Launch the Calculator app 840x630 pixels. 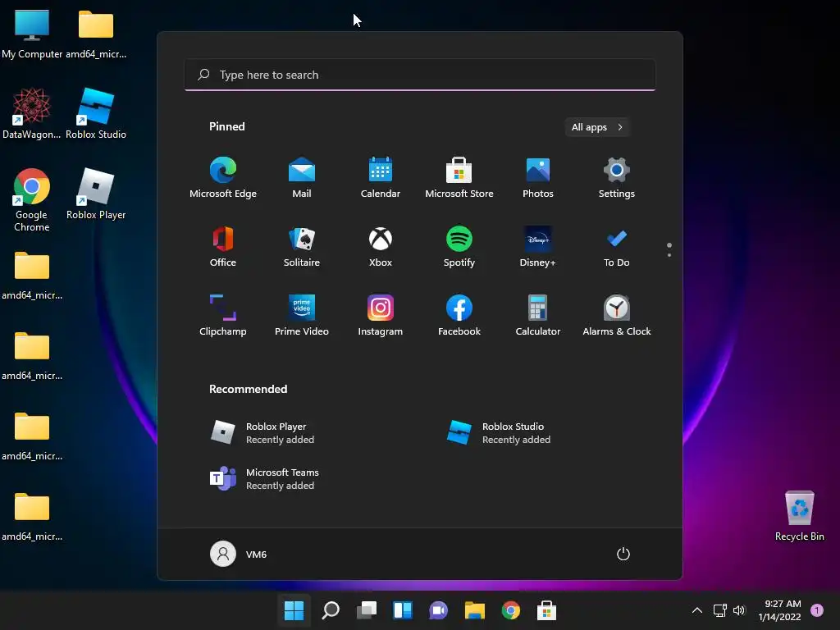pos(538,316)
